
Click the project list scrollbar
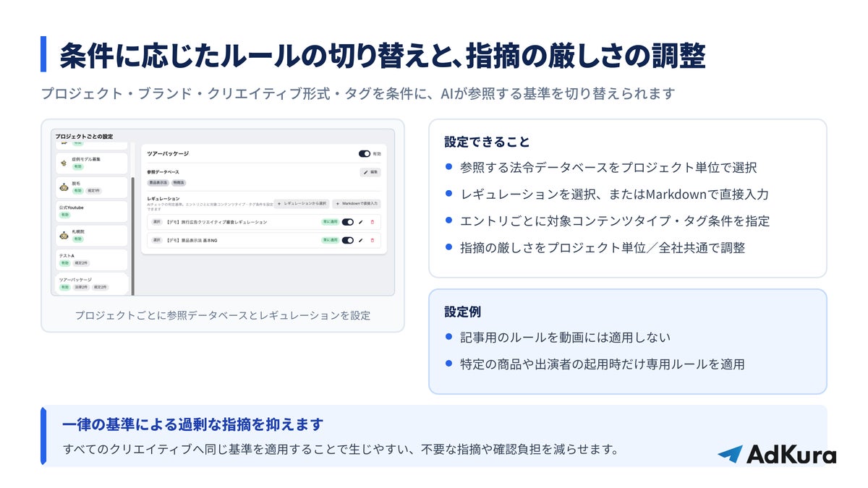click(133, 236)
